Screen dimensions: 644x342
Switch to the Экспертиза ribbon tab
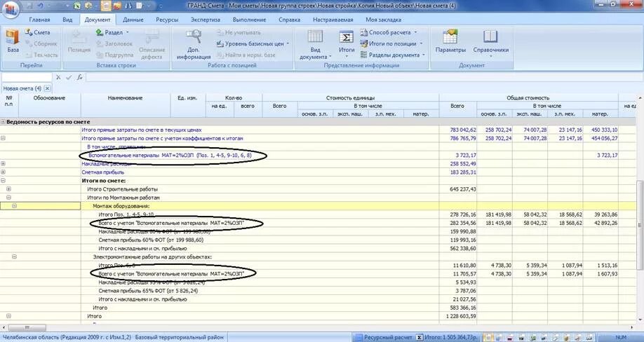point(206,20)
